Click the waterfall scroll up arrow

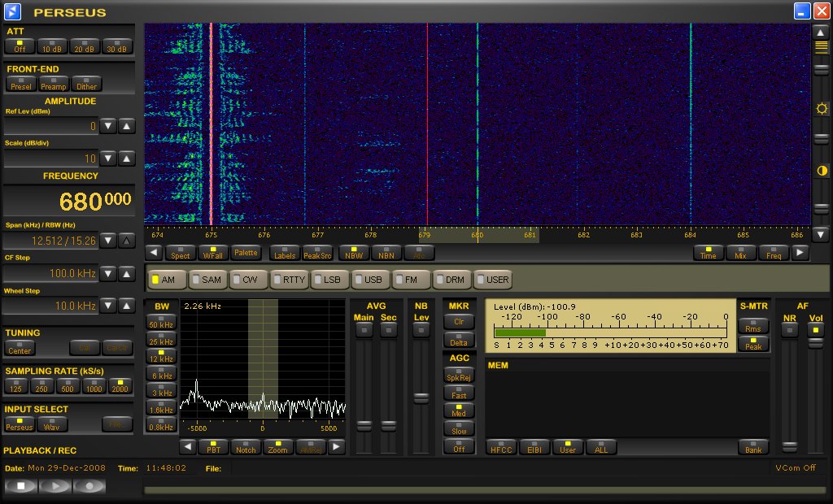821,33
